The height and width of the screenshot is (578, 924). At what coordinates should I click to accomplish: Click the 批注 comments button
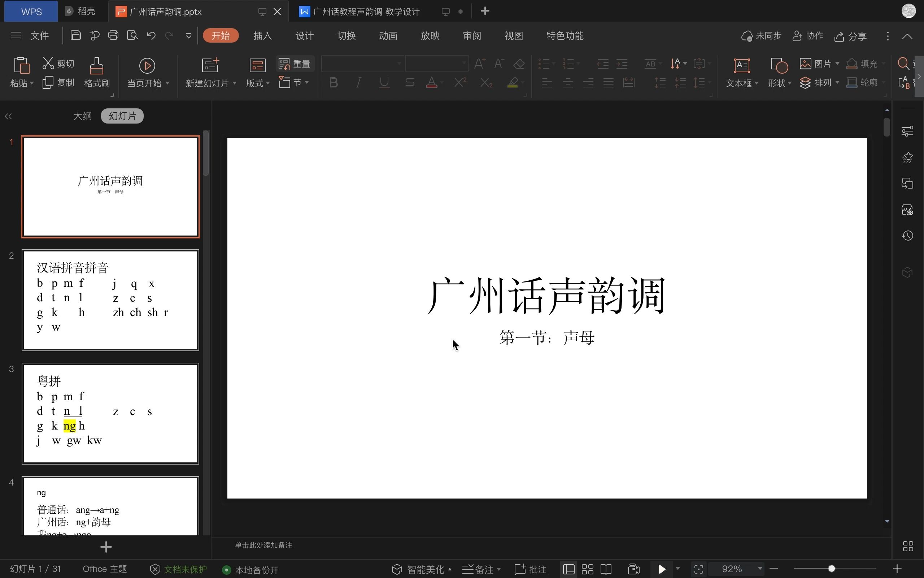coord(530,570)
